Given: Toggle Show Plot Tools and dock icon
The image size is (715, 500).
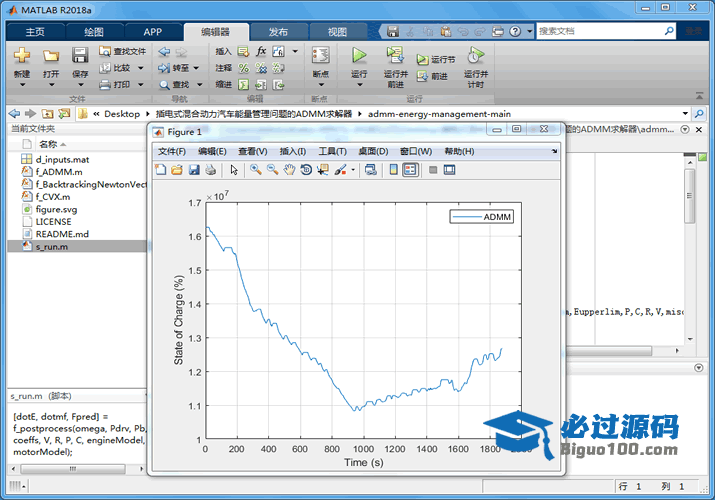Looking at the screenshot, I should coord(450,170).
